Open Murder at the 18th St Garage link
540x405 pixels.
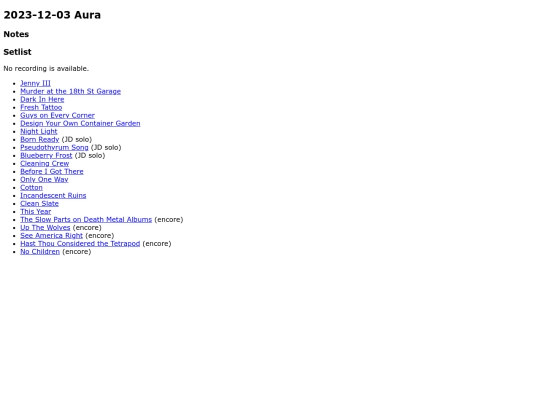pos(71,91)
